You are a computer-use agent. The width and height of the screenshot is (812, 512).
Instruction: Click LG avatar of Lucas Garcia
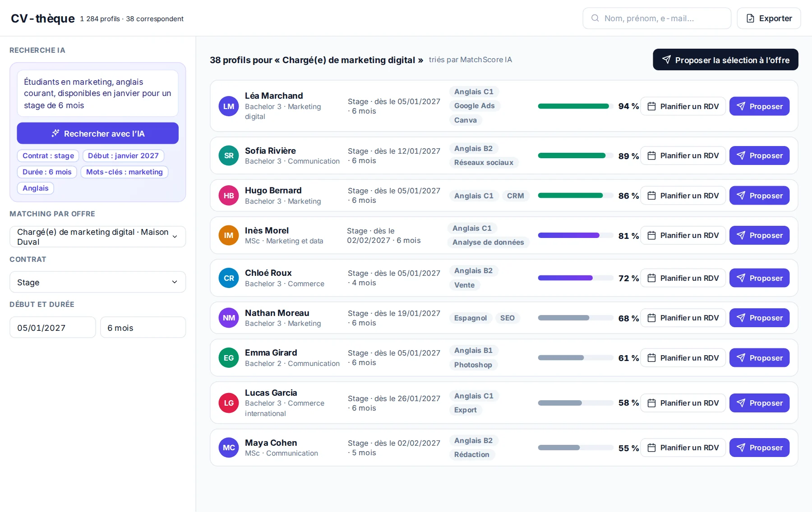(x=229, y=403)
